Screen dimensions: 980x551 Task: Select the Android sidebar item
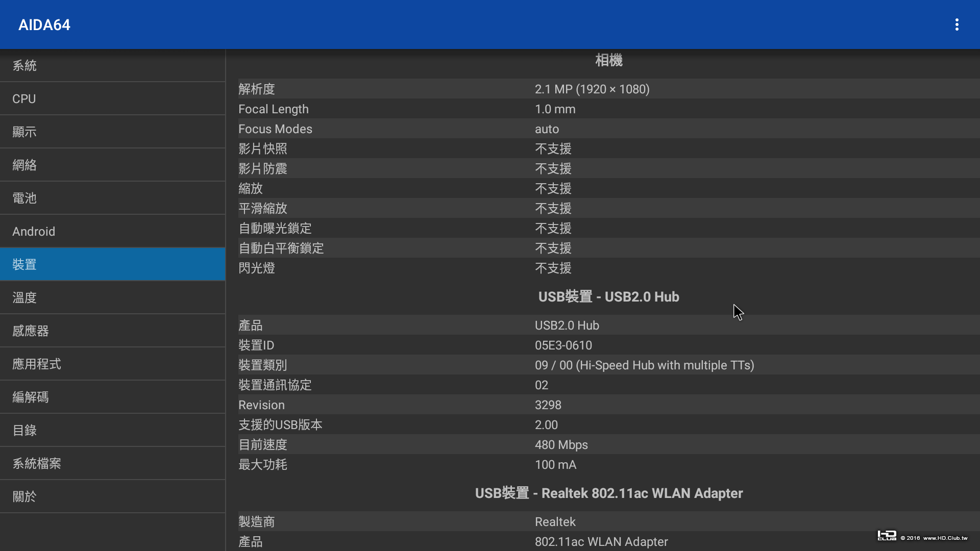112,231
